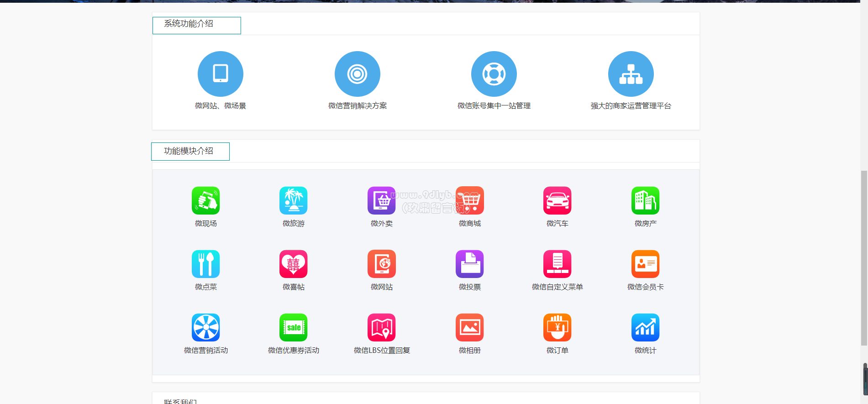Click the 微统计 chart icon
The width and height of the screenshot is (868, 404).
click(x=645, y=327)
